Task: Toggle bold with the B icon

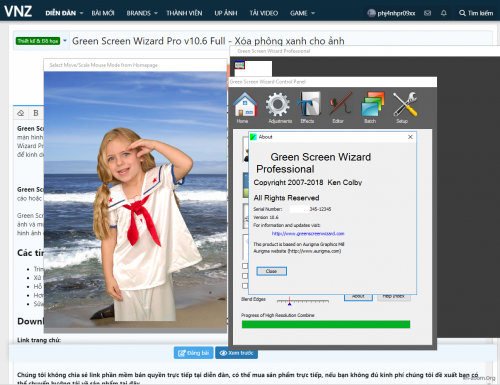Action: click(36, 113)
